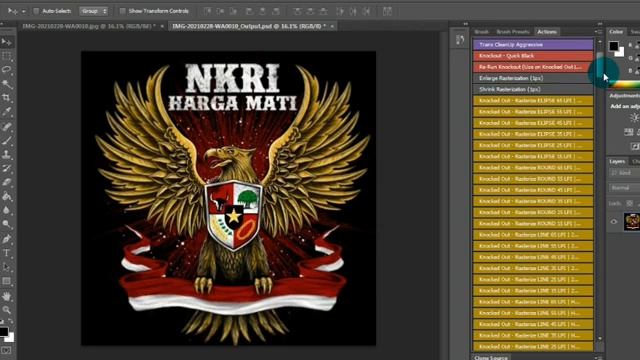Click Actions panel scrollbar down arrow
This screenshot has width=640, height=360.
[600, 339]
